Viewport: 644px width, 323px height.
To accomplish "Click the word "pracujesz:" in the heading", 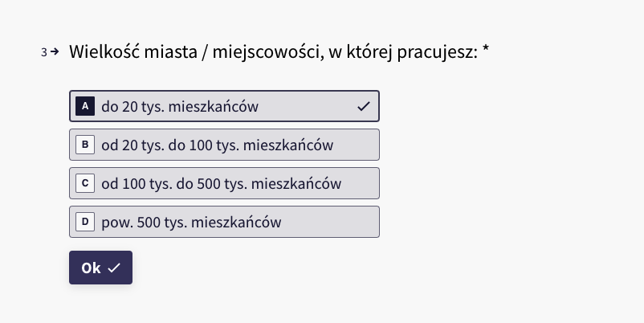I will click(438, 52).
